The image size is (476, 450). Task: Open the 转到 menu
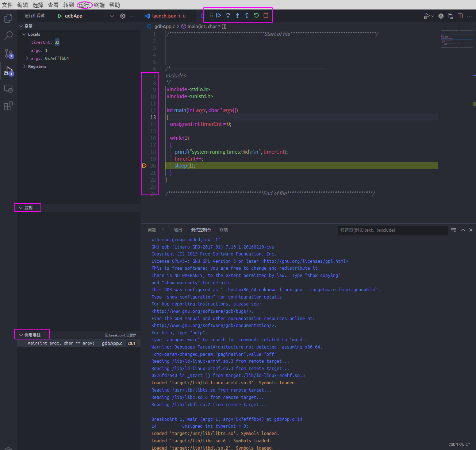tap(69, 5)
